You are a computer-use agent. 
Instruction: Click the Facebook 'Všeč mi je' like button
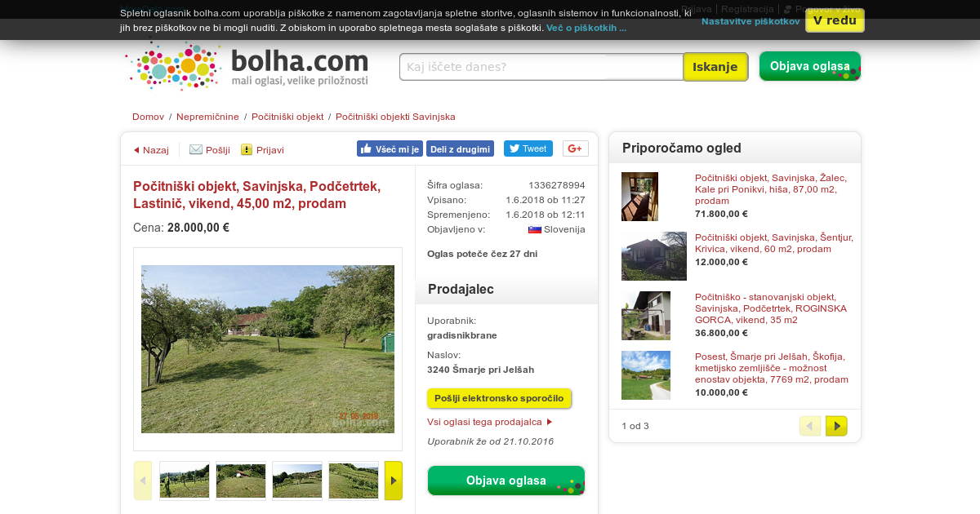click(x=390, y=148)
